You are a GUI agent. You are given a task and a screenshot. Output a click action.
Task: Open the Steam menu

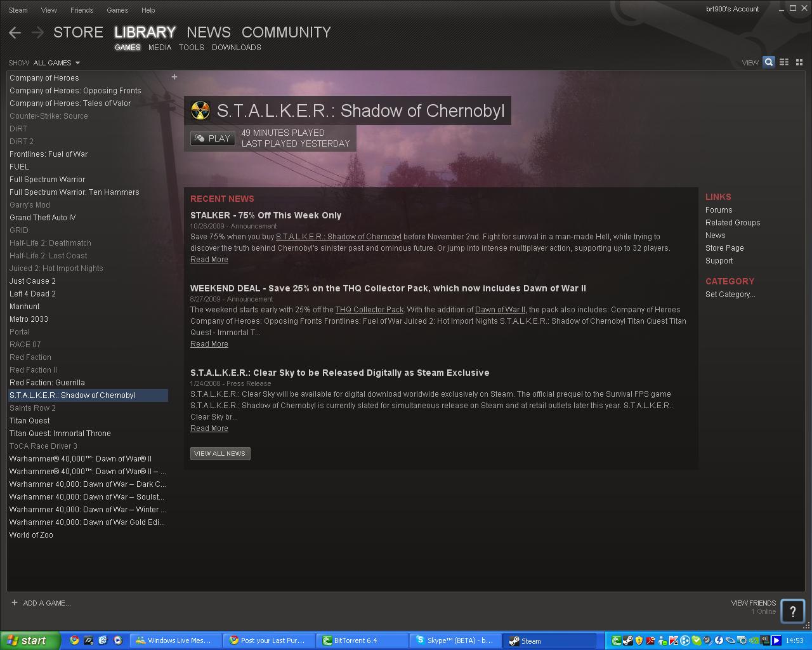pyautogui.click(x=18, y=10)
